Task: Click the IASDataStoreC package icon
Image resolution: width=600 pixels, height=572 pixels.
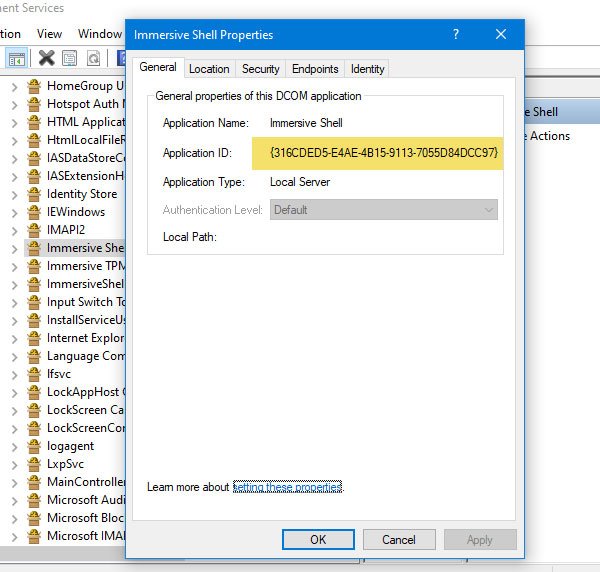Action: [34, 158]
